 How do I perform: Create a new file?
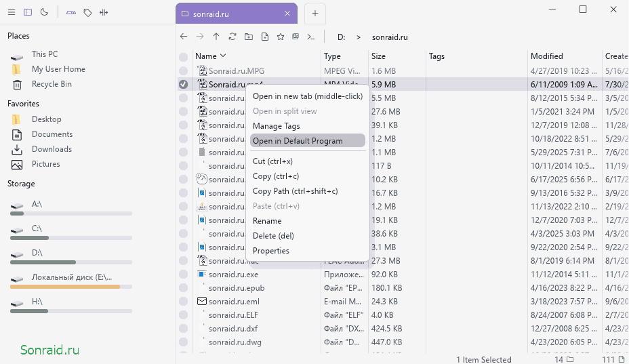(x=265, y=37)
